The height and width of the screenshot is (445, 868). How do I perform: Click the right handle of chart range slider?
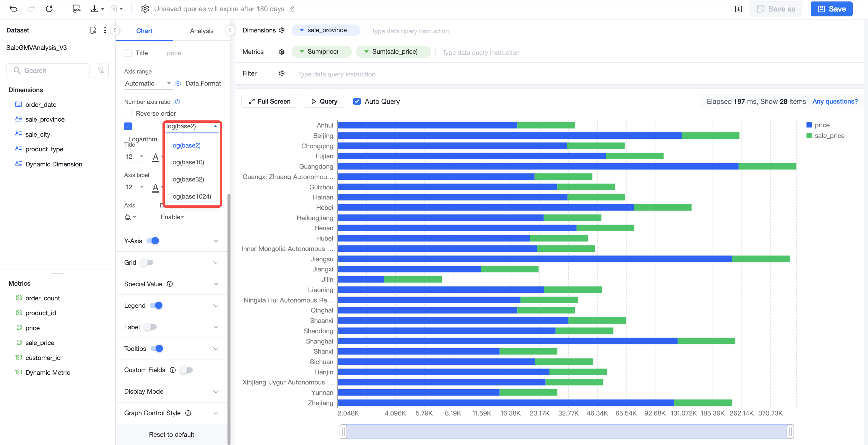[790, 431]
